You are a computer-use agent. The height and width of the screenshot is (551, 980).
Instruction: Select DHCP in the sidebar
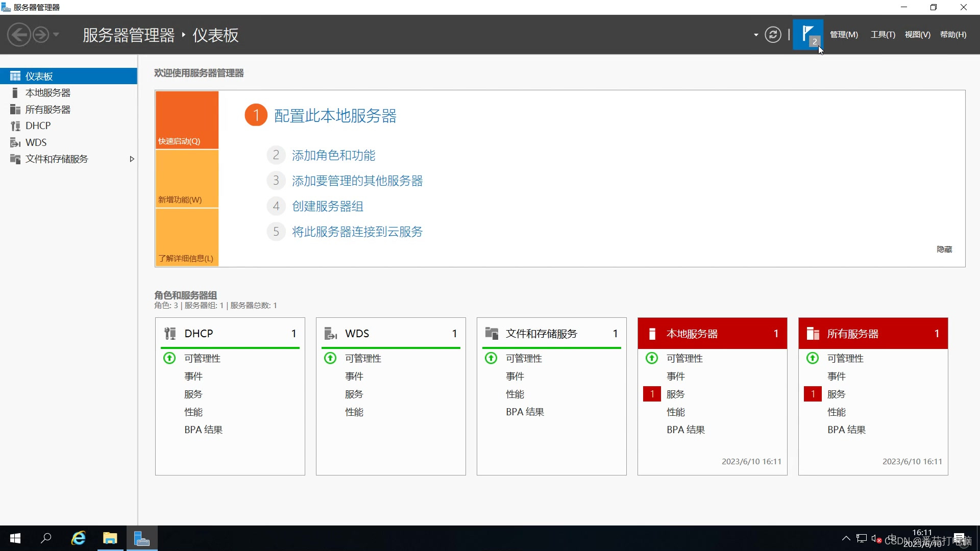(x=68, y=126)
